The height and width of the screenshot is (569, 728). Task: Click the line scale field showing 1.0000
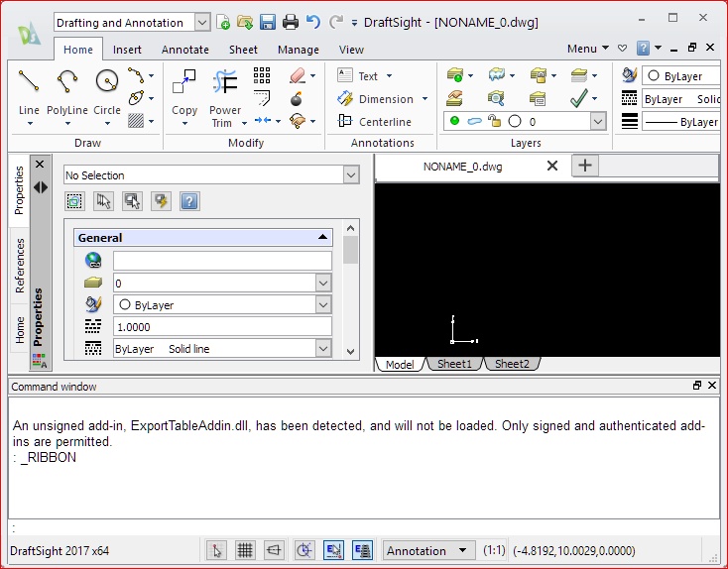click(222, 327)
